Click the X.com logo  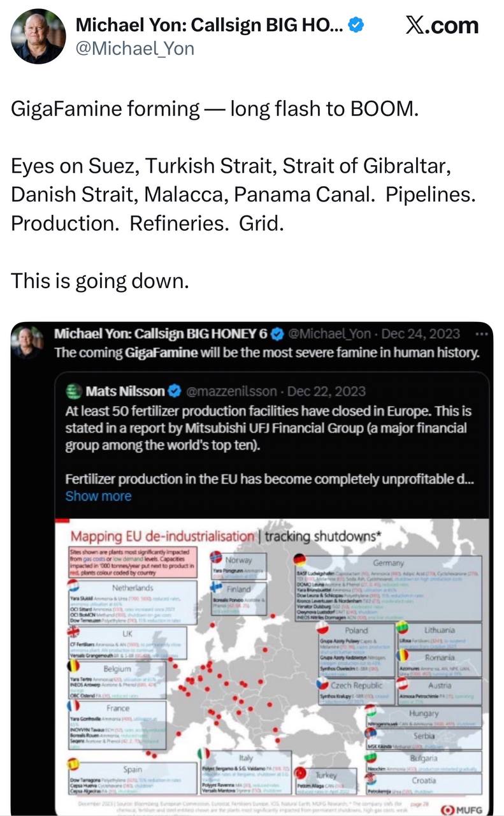point(442,25)
